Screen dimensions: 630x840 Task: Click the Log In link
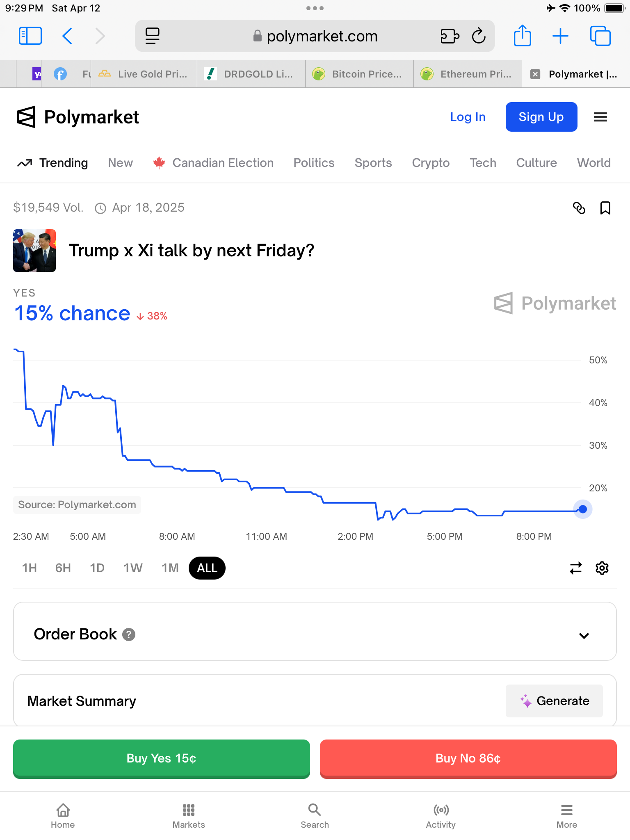click(468, 117)
